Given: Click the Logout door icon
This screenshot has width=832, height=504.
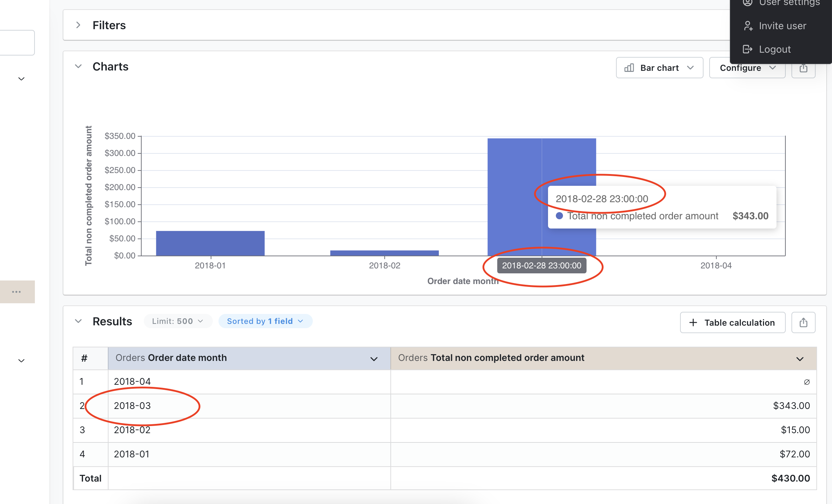Looking at the screenshot, I should (x=748, y=49).
